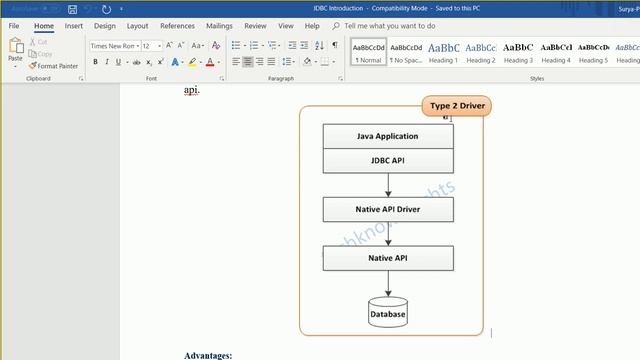Apply Heading 4 style
The width and height of the screenshot is (640, 360).
[x=556, y=52]
